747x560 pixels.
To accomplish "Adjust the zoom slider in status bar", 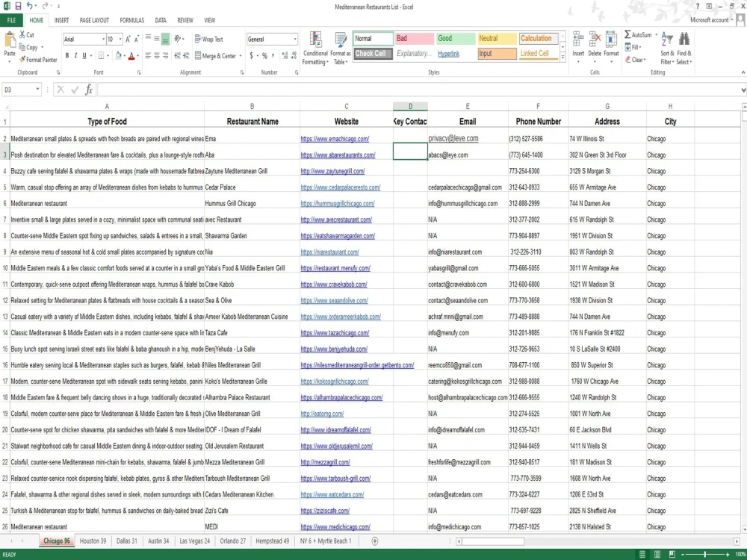I will point(705,554).
